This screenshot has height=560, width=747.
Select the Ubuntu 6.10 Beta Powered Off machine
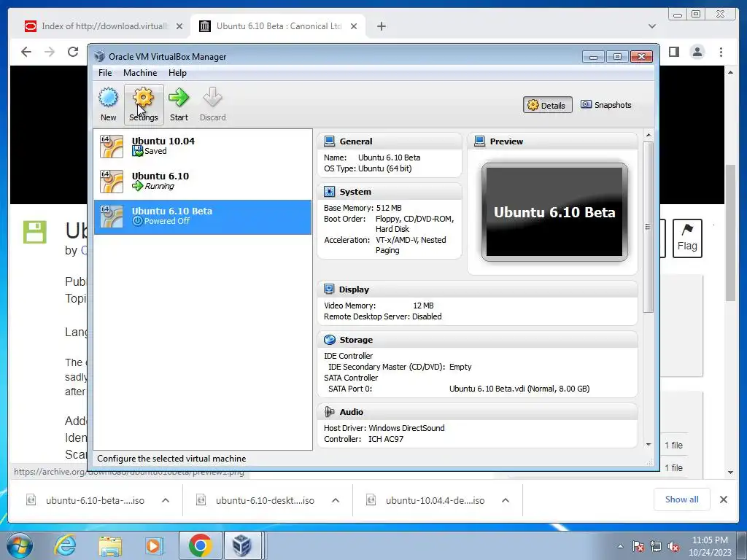coord(203,217)
